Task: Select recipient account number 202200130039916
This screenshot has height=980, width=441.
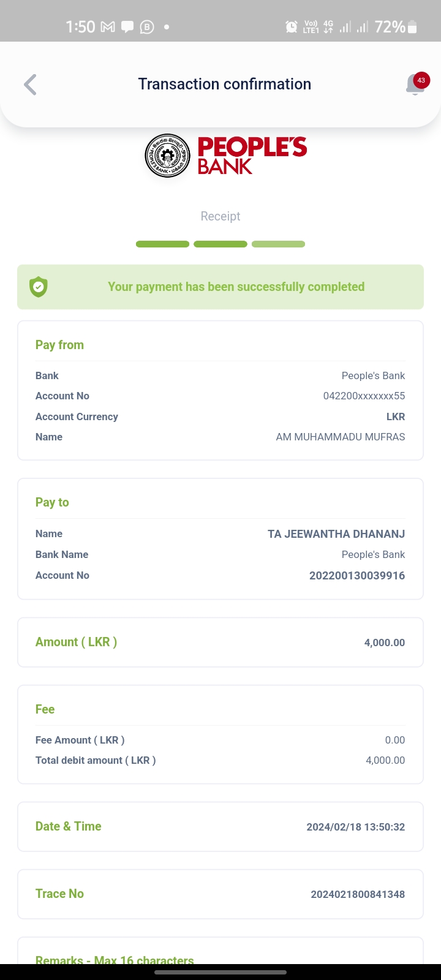Action: click(x=357, y=575)
